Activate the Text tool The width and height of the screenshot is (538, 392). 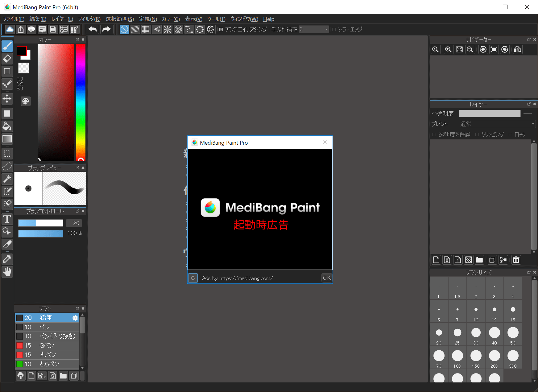(7, 219)
